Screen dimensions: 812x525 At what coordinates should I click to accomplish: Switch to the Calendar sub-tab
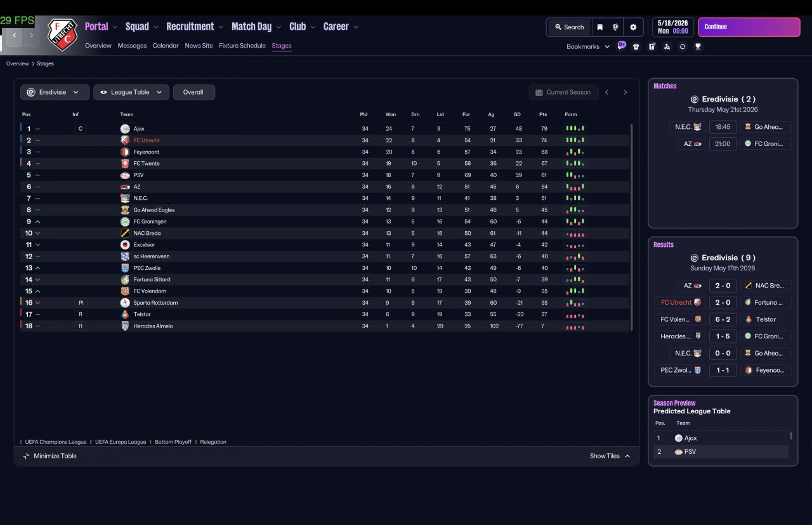(x=166, y=46)
